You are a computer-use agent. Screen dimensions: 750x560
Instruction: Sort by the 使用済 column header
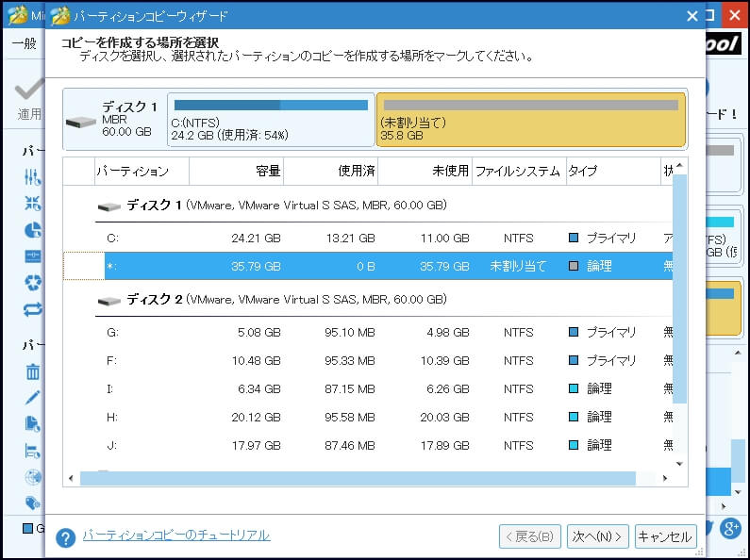click(x=330, y=171)
